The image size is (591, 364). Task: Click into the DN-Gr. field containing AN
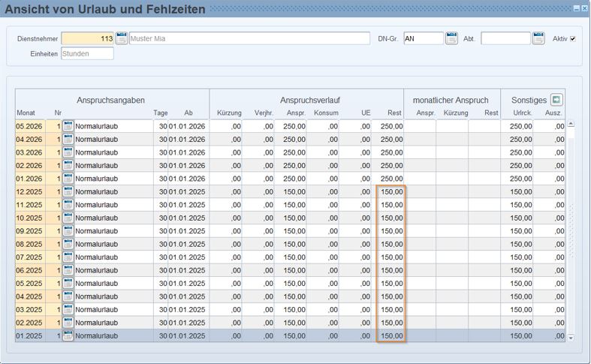tap(423, 38)
